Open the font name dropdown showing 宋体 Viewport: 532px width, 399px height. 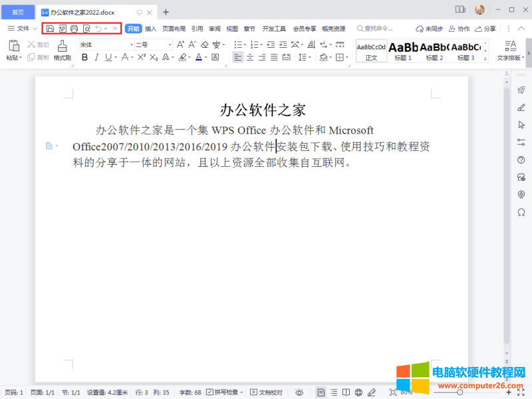104,45
